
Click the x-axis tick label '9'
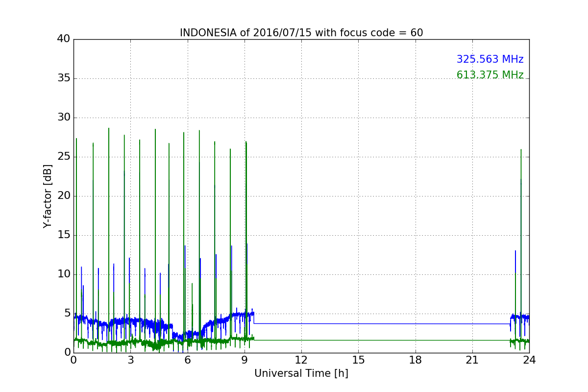245,360
